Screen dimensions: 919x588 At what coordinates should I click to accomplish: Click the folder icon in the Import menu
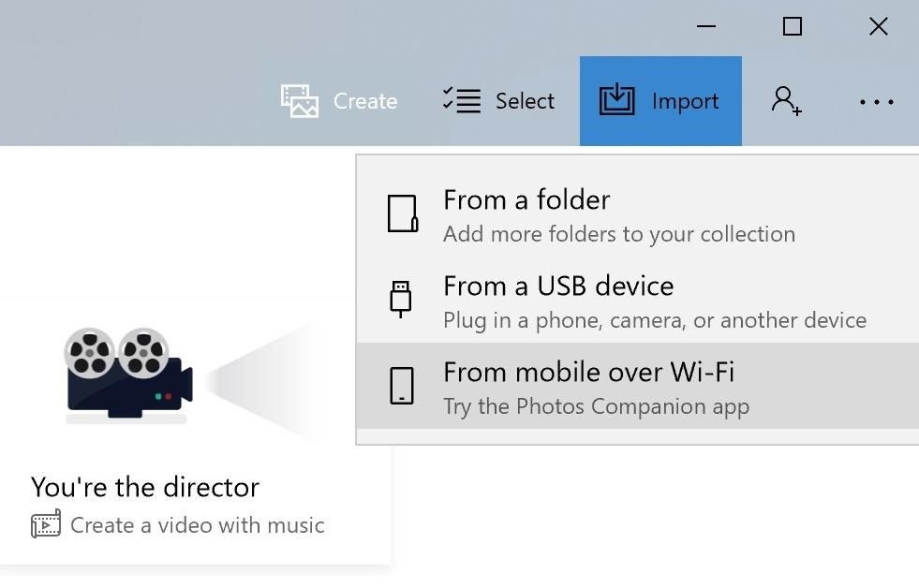(x=402, y=213)
